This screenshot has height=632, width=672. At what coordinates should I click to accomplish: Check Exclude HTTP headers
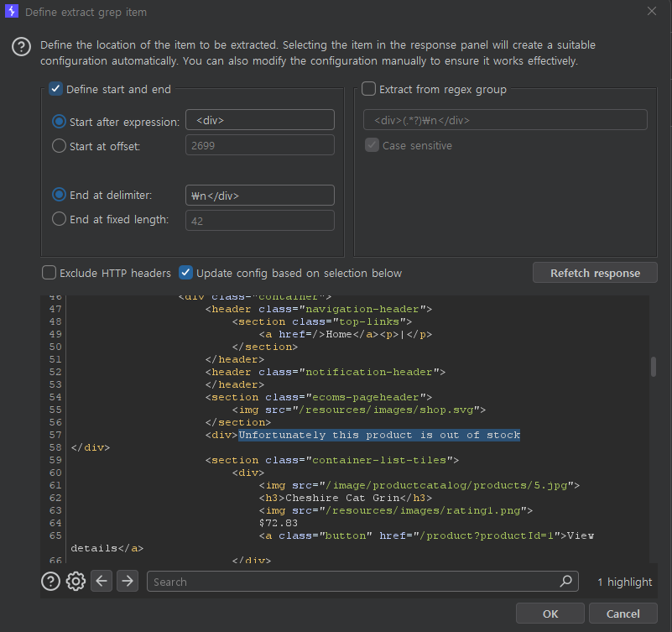(49, 273)
